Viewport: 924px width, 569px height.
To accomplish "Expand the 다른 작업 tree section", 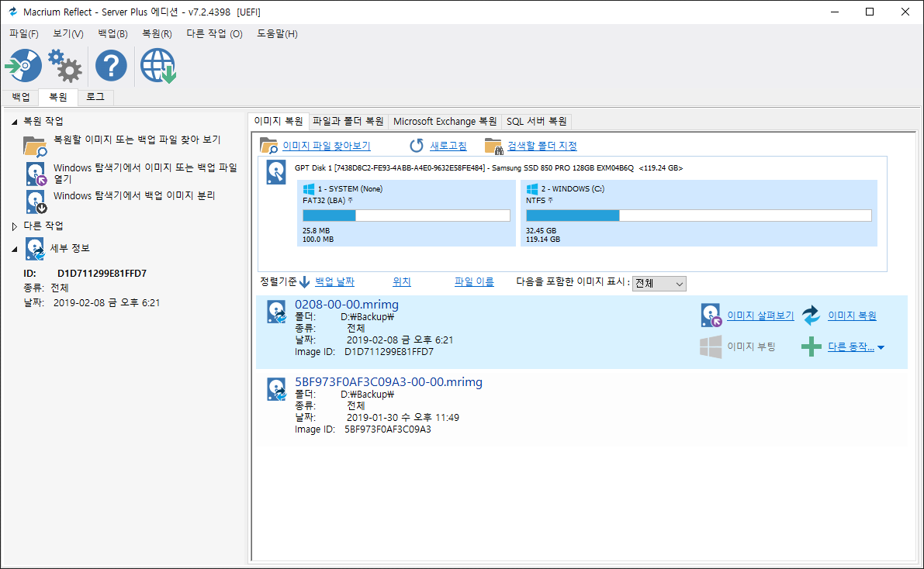I will pos(14,226).
